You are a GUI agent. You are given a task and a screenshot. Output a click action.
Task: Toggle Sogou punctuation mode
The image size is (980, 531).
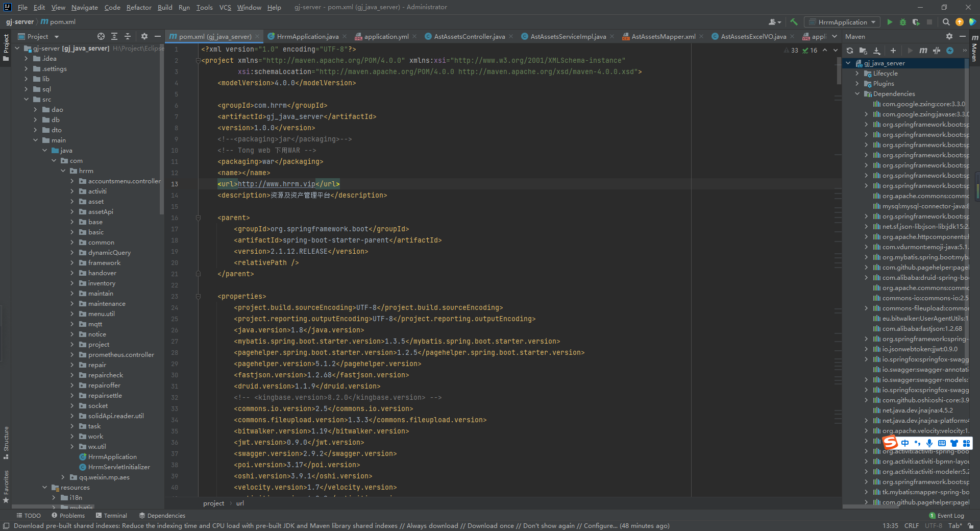pos(917,443)
